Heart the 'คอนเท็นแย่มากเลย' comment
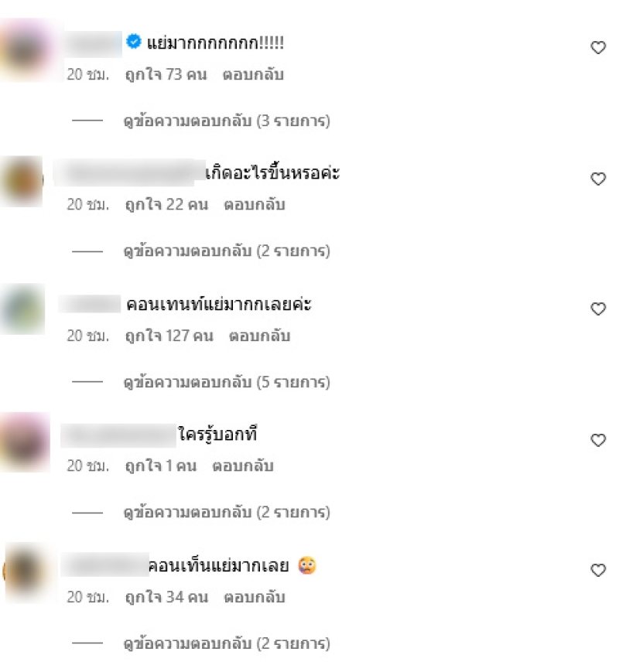Viewport: 619px width, 672px height. 598,570
